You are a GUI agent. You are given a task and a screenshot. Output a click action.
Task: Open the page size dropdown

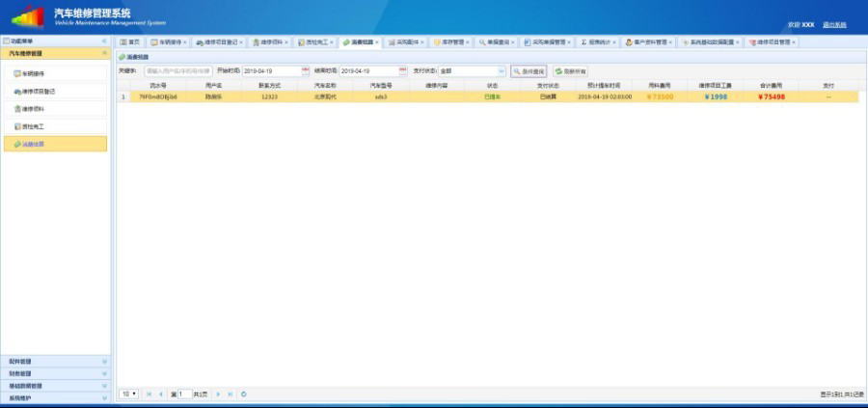click(128, 394)
